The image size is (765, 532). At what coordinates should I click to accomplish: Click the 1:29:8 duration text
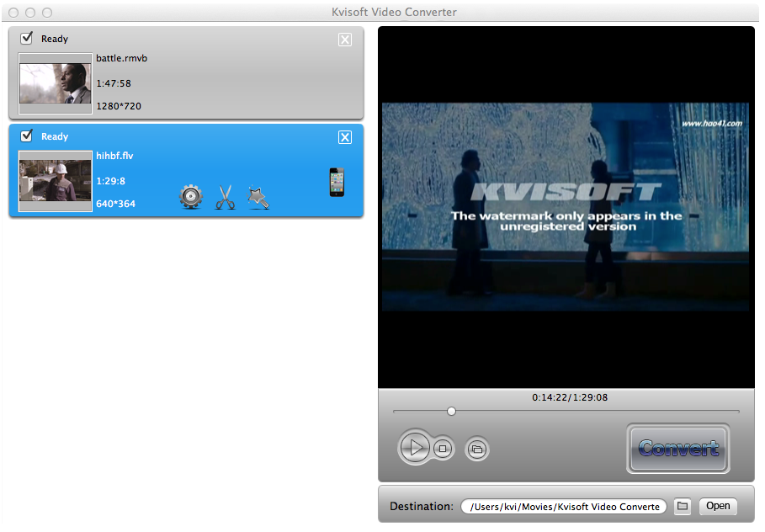point(111,181)
